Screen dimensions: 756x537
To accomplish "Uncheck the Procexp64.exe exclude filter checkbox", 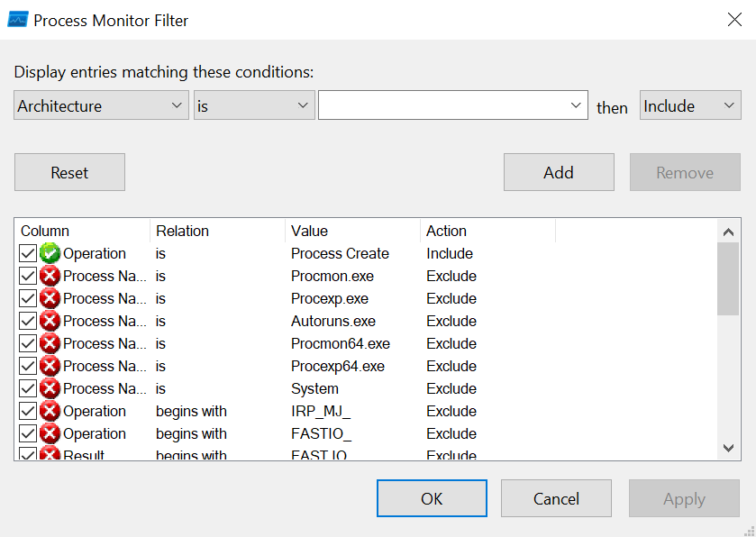I will (28, 367).
